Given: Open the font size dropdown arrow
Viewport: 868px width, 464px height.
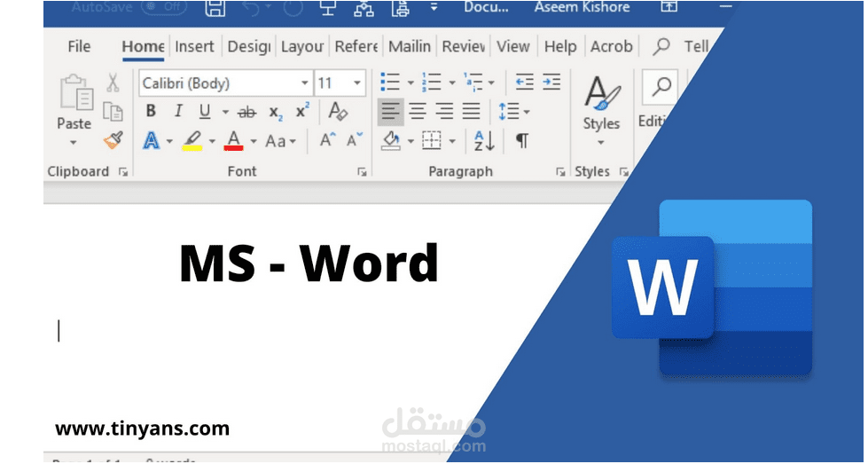Looking at the screenshot, I should (357, 83).
